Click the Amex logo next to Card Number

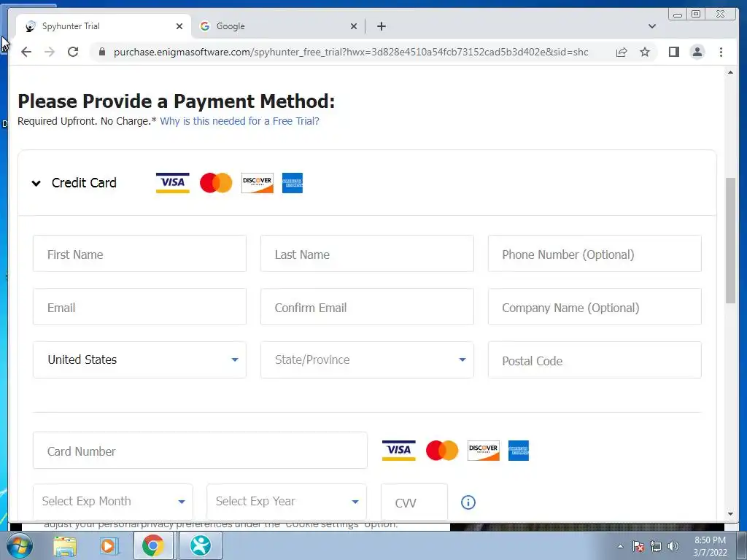519,451
